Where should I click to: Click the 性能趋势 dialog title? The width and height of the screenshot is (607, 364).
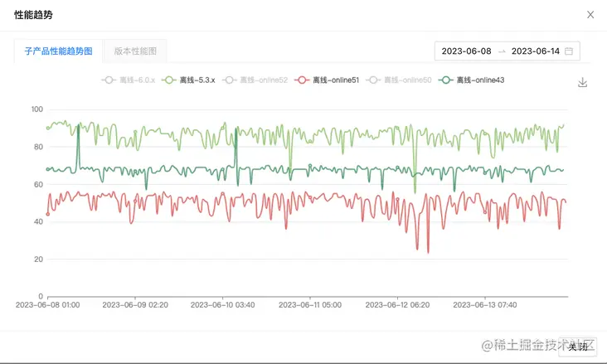coord(33,15)
